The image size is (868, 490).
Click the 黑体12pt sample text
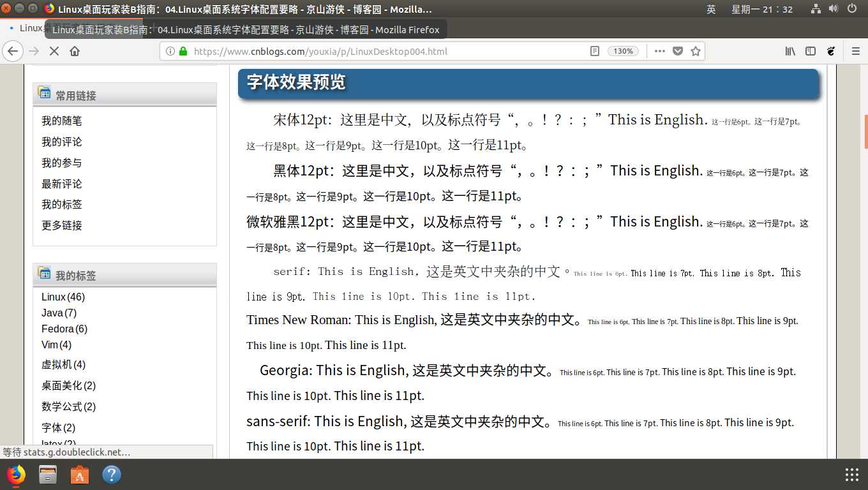pos(528,183)
